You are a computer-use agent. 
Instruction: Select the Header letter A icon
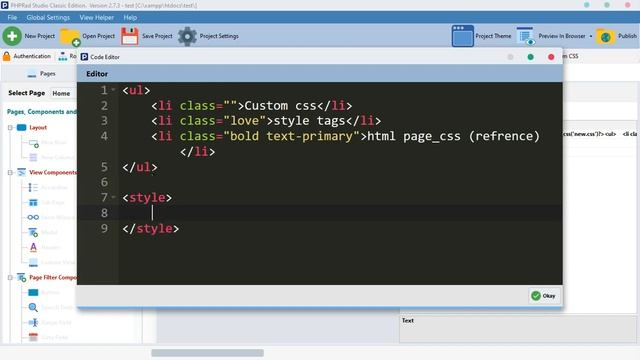click(33, 247)
